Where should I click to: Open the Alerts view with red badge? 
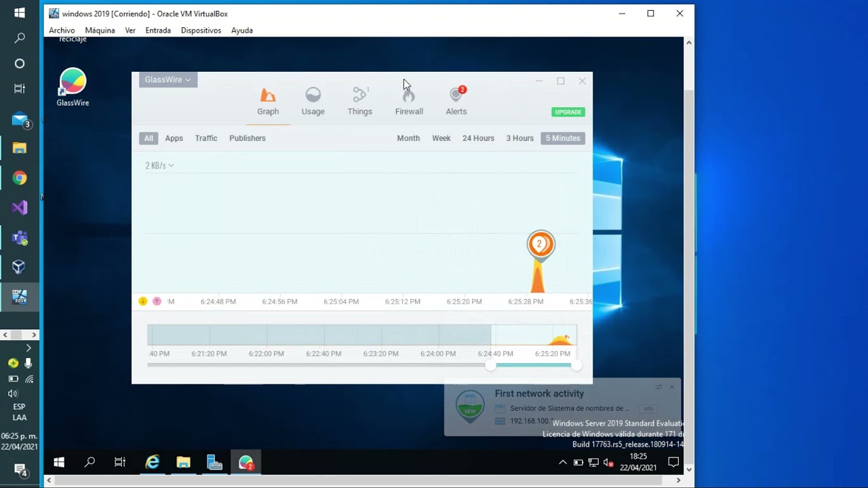click(456, 102)
